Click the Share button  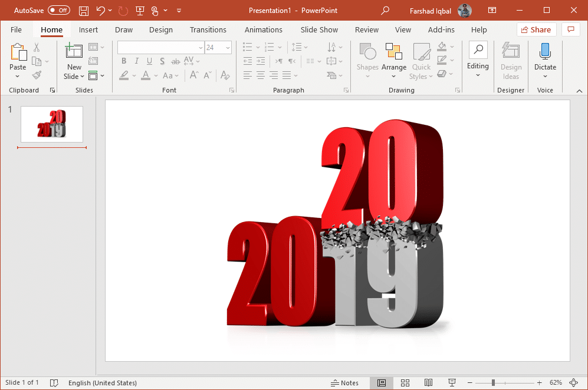click(x=536, y=29)
